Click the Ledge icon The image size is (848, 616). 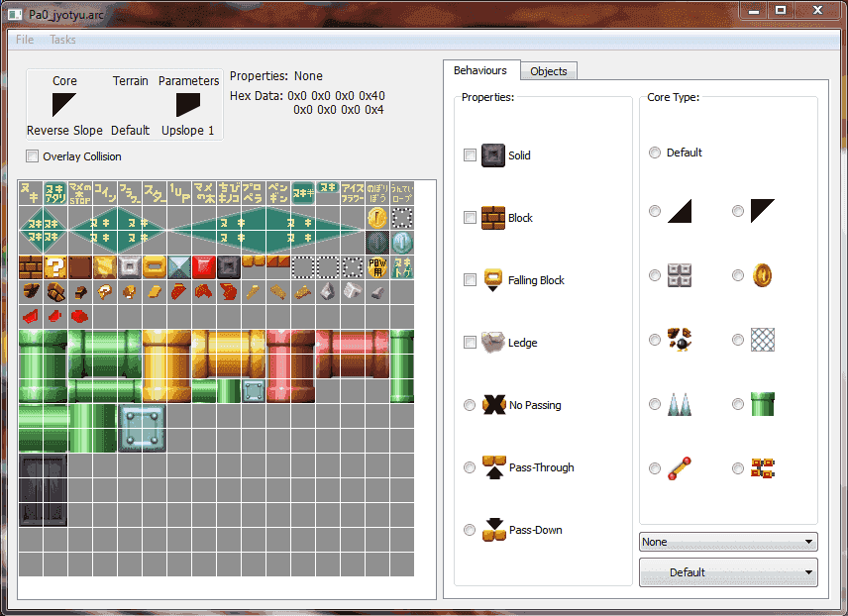[493, 343]
